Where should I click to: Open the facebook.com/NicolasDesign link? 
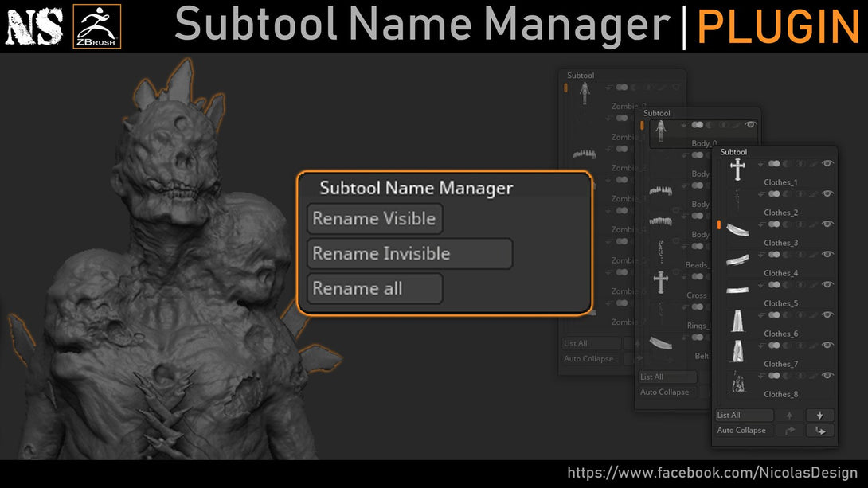[713, 473]
